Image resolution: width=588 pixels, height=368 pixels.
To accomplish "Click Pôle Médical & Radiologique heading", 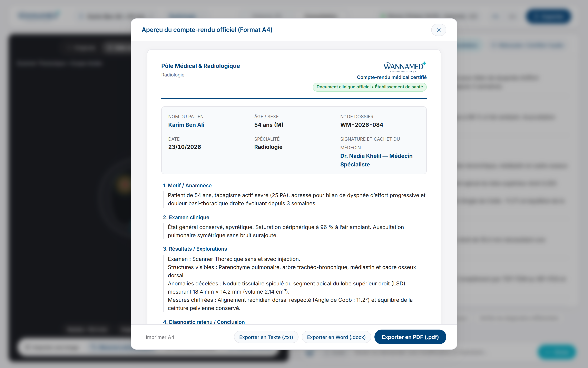I will [200, 66].
